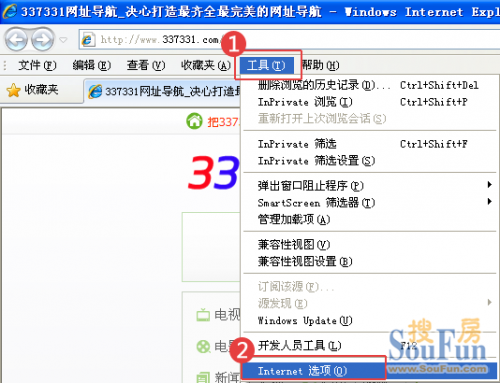
Task: Click the 电视 link on page
Action: [227, 314]
